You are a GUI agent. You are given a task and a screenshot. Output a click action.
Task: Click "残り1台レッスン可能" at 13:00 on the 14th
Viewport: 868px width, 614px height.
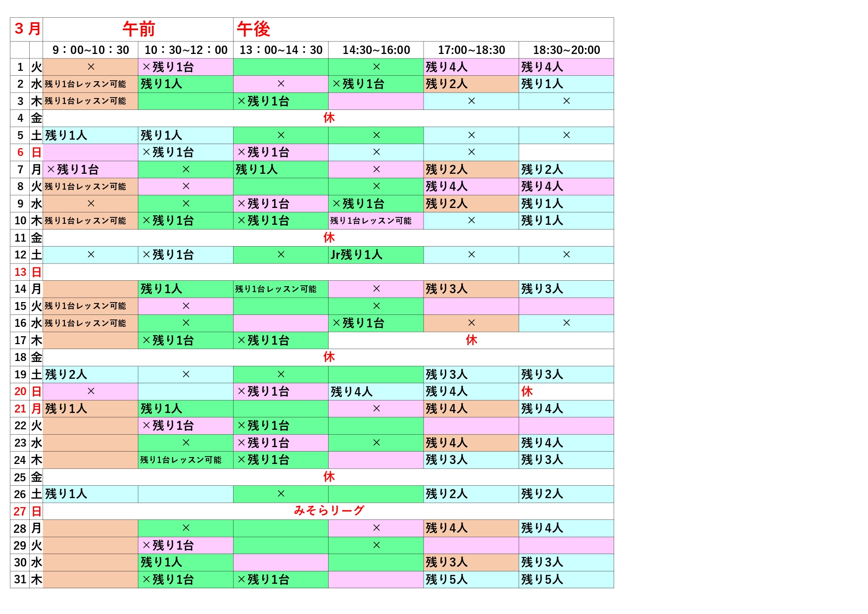coord(276,289)
